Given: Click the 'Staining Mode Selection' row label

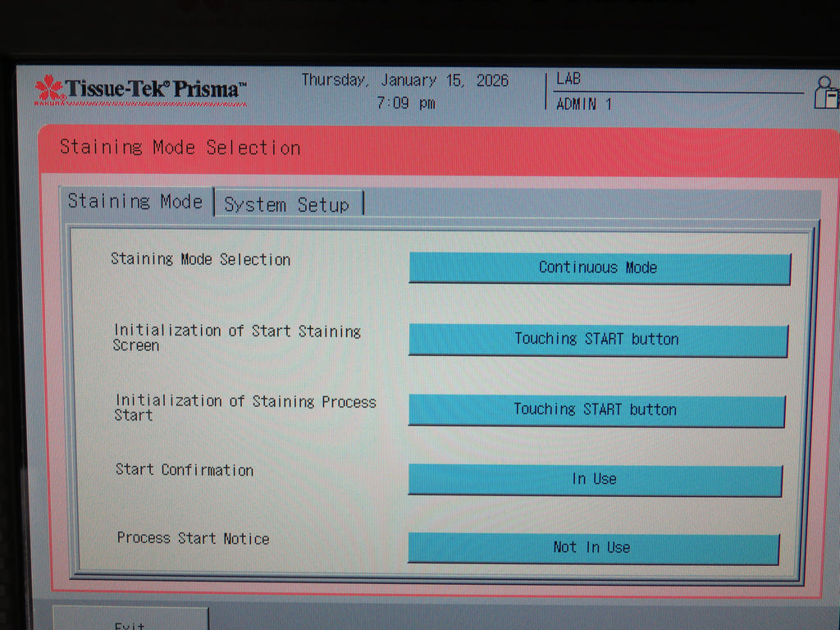Looking at the screenshot, I should pos(200,259).
